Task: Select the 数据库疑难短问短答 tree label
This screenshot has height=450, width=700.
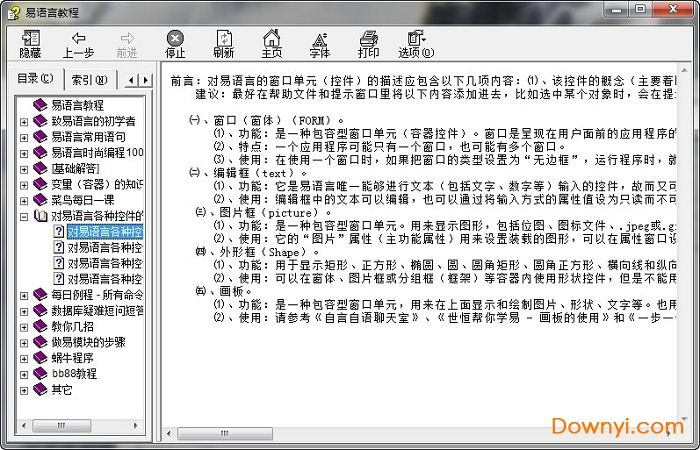Action: point(97,311)
